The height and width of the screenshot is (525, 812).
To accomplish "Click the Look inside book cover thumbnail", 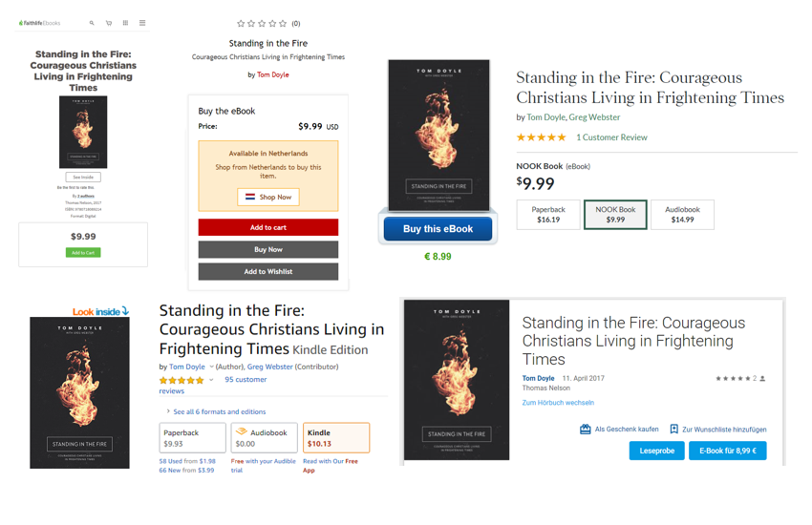I will click(x=79, y=392).
